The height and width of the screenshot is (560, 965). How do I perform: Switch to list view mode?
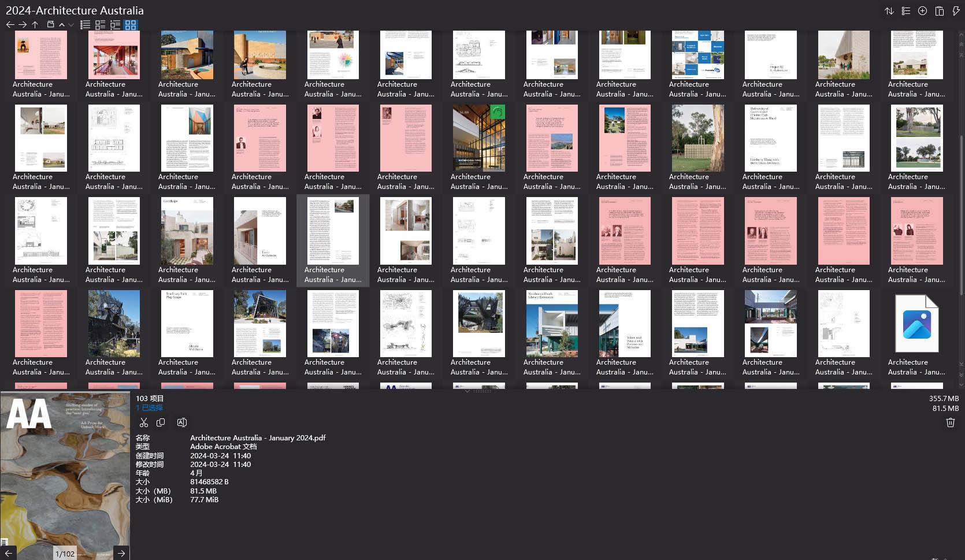pyautogui.click(x=85, y=25)
